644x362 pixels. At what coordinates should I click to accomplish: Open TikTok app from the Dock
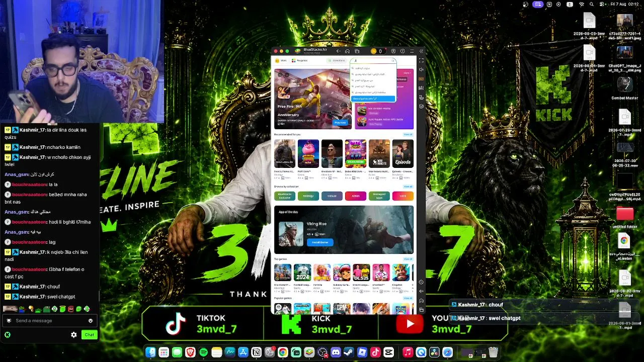(375, 352)
